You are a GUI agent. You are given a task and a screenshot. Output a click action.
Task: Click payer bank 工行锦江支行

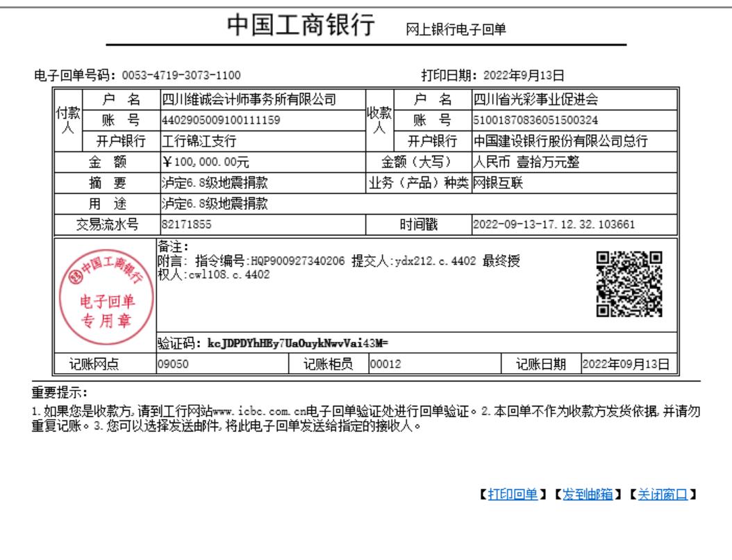pyautogui.click(x=199, y=141)
